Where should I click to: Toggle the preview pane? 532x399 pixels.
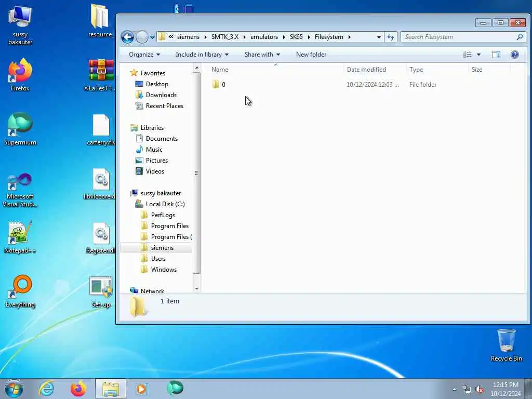[496, 54]
